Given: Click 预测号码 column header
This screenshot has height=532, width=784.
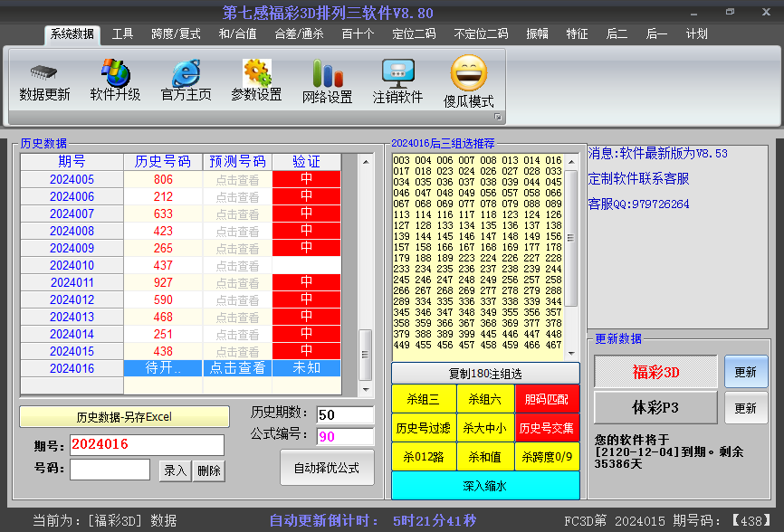Looking at the screenshot, I should coord(237,162).
